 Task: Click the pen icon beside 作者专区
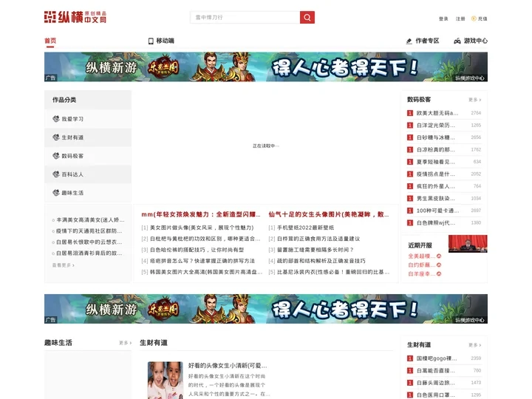(x=409, y=41)
